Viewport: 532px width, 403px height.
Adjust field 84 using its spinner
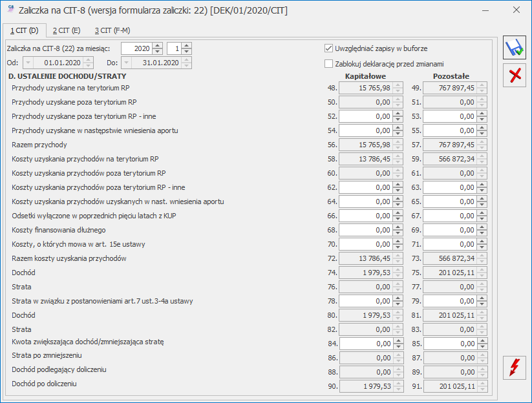tap(399, 344)
